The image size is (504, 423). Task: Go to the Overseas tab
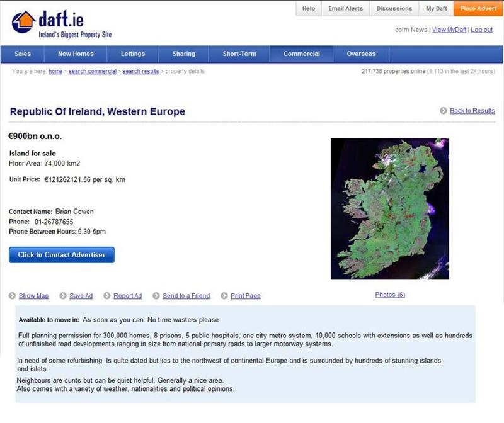pyautogui.click(x=361, y=54)
